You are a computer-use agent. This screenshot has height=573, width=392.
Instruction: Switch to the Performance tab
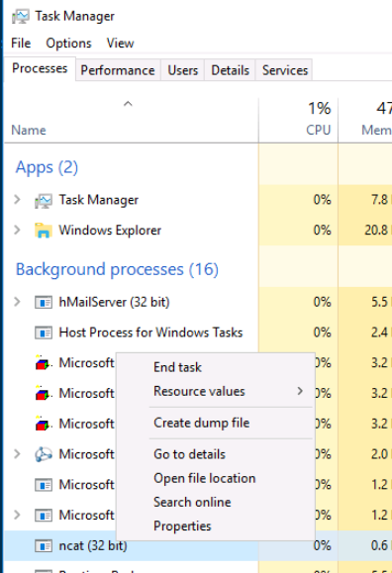coord(118,70)
